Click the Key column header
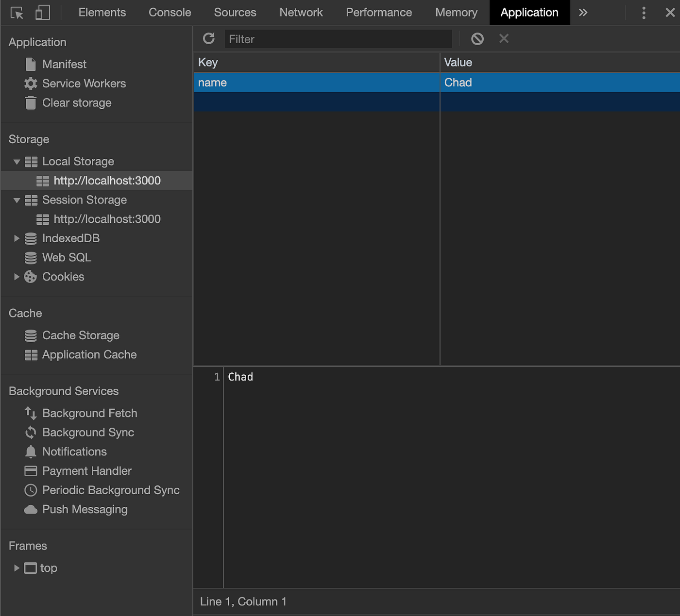The width and height of the screenshot is (680, 616). point(317,63)
